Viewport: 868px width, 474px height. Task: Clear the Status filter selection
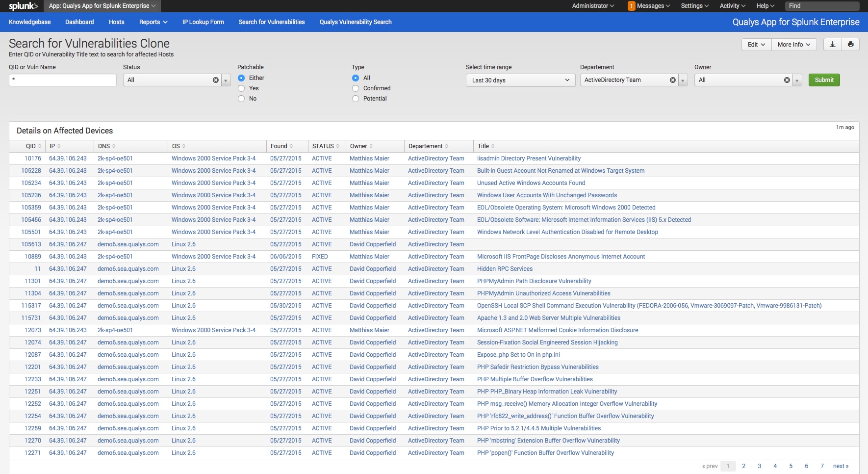[x=216, y=80]
